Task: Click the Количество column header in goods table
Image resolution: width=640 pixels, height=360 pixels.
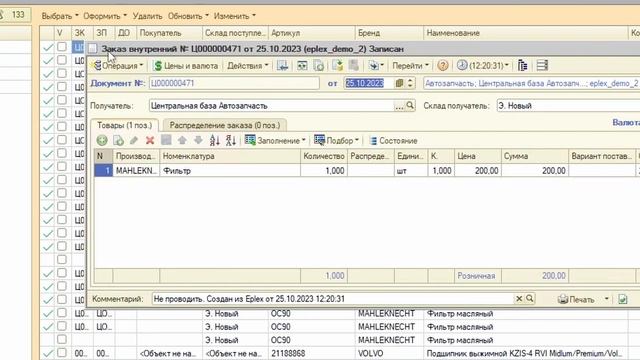Action: 324,156
